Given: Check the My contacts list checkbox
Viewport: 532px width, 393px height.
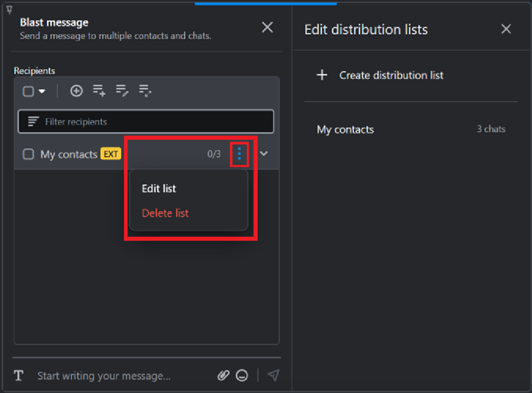Looking at the screenshot, I should click(28, 154).
